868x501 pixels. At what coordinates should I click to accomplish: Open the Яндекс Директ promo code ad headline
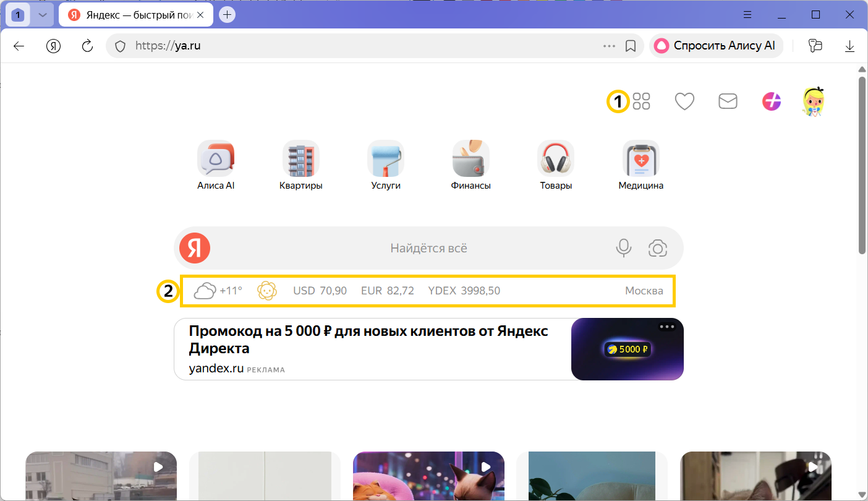click(368, 340)
